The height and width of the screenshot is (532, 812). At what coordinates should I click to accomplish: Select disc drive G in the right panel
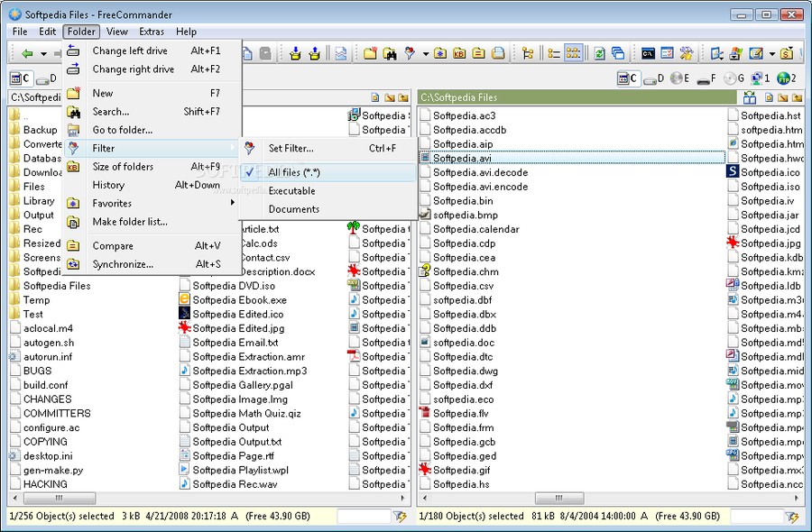[x=734, y=78]
